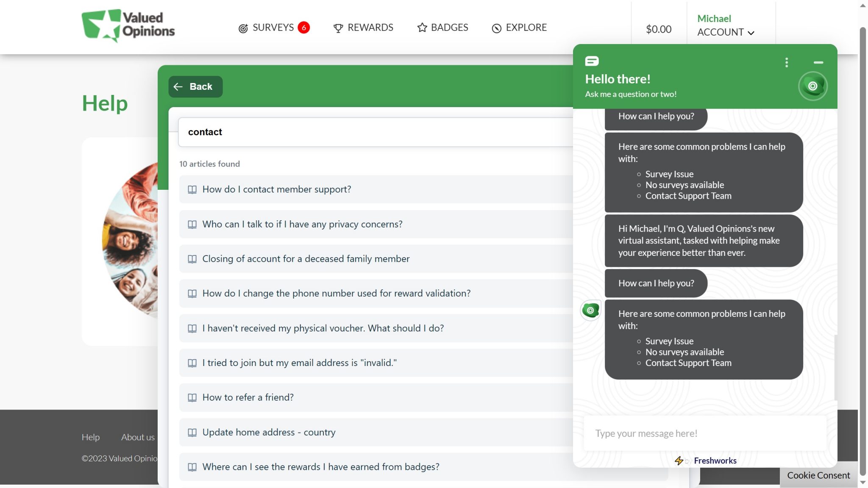Open "How do I contact member support?" article

pyautogui.click(x=276, y=189)
